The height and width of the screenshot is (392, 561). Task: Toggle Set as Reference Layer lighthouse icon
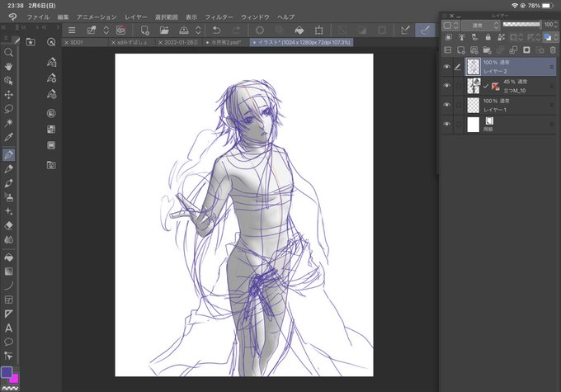click(x=461, y=37)
